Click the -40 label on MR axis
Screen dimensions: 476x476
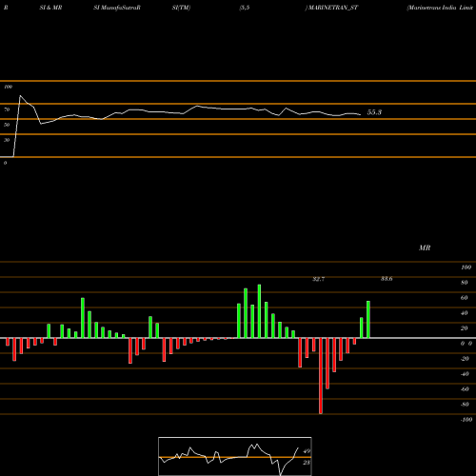point(465,374)
